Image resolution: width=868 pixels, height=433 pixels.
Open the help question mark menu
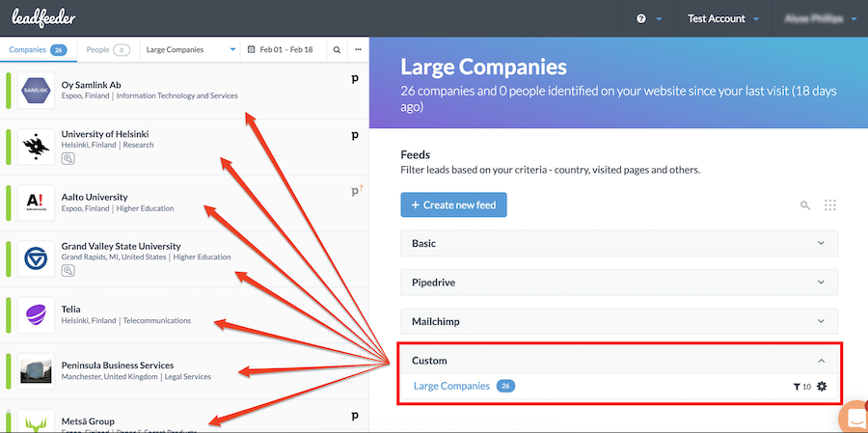tap(649, 19)
